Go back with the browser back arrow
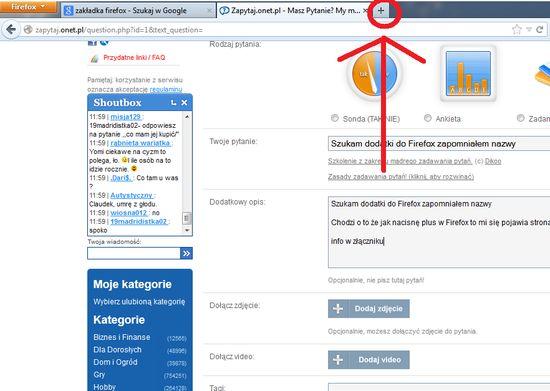This screenshot has height=391, width=550. [11, 29]
